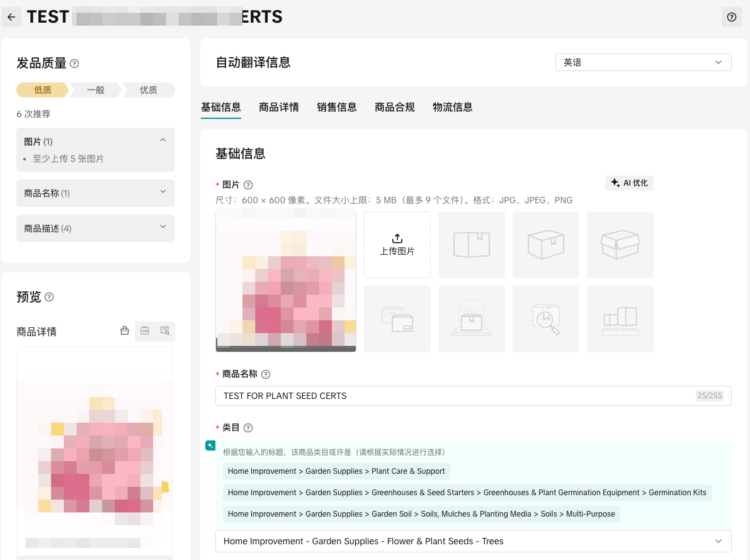
Task: Click the AI 优化 button
Action: point(629,183)
